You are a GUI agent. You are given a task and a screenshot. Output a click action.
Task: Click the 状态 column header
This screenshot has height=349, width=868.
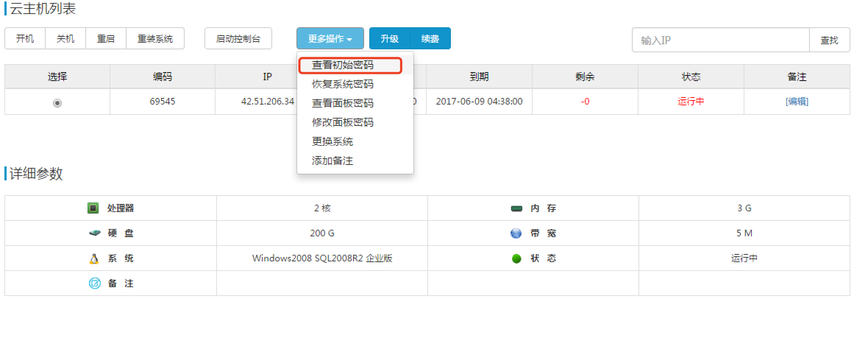(x=691, y=77)
